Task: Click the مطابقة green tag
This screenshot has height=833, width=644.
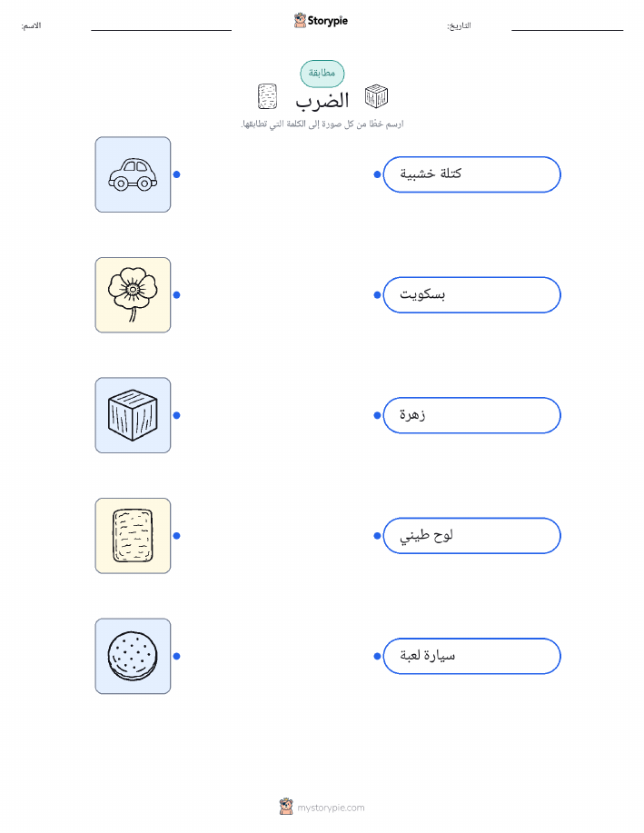Action: pos(322,74)
